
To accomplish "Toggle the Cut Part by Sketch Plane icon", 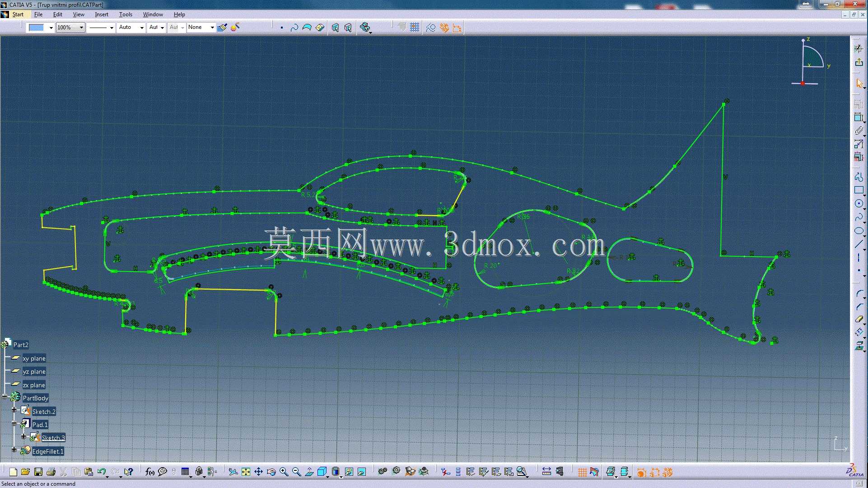I will 594,472.
